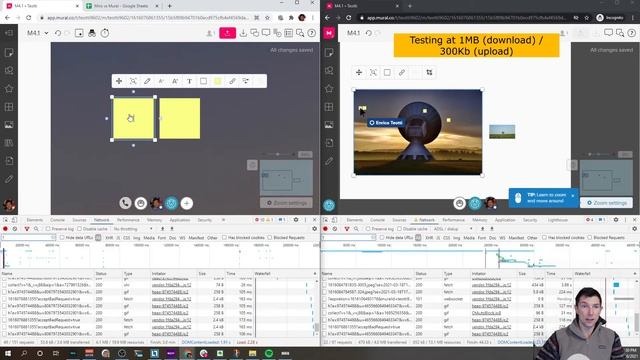Open No throttling dropdown in left DevTools
The height and width of the screenshot is (360, 640).
133,229
